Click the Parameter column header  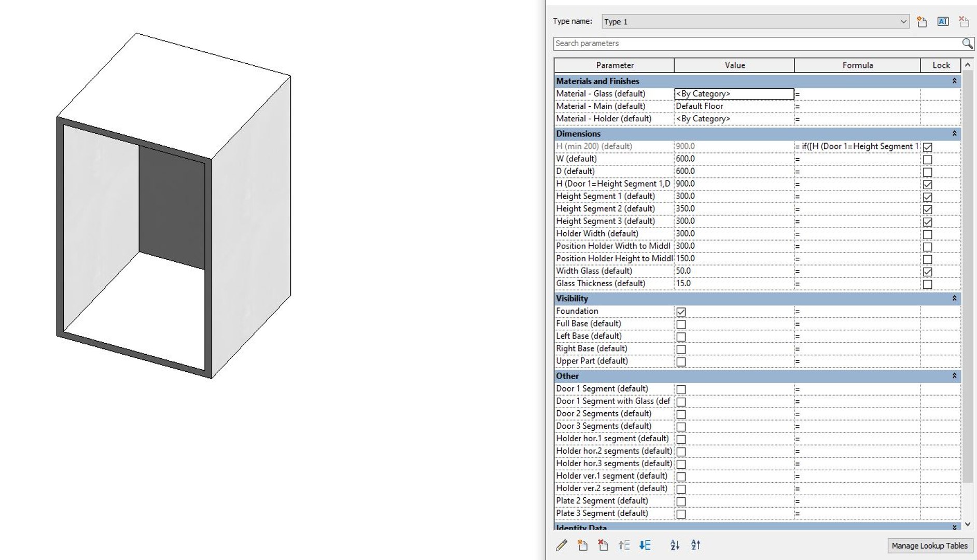[x=615, y=65]
